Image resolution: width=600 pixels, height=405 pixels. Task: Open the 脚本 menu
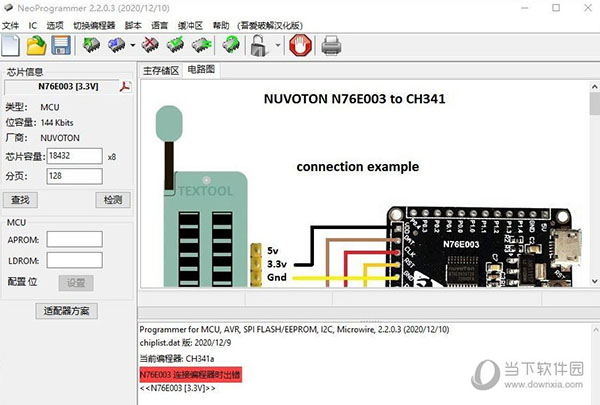(133, 26)
